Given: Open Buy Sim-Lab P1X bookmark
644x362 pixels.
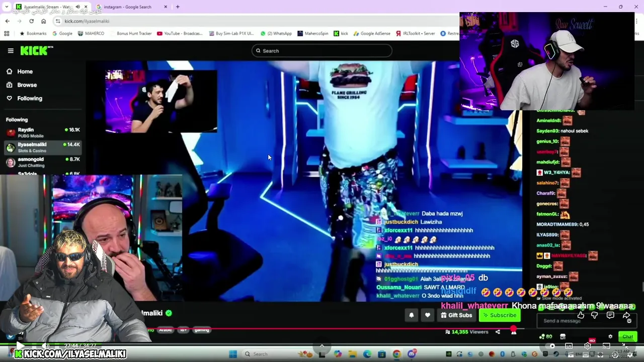Looking at the screenshot, I should tap(231, 34).
